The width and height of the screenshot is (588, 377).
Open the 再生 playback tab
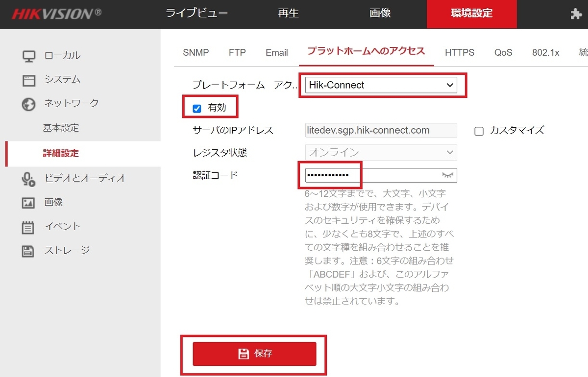click(289, 13)
